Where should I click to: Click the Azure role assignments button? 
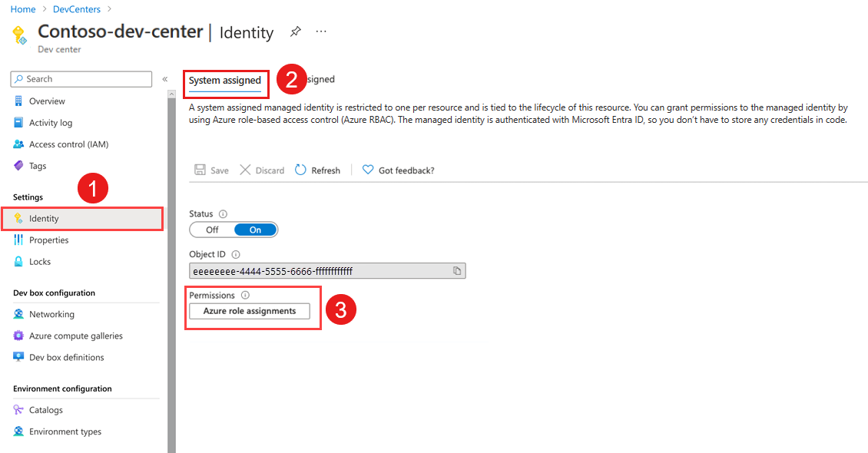(x=250, y=311)
